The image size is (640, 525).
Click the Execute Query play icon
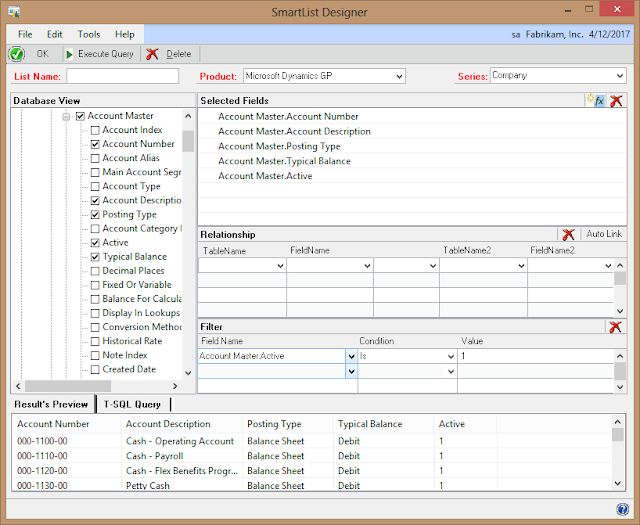click(x=69, y=54)
